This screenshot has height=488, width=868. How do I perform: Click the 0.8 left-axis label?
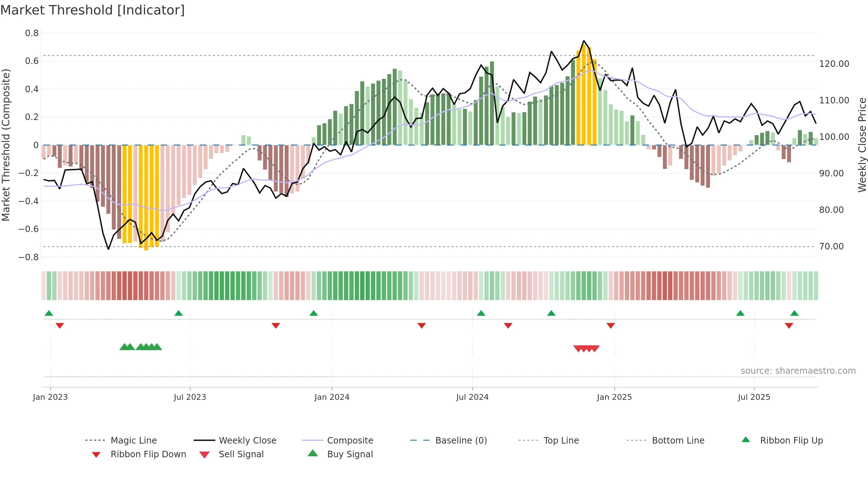click(32, 33)
